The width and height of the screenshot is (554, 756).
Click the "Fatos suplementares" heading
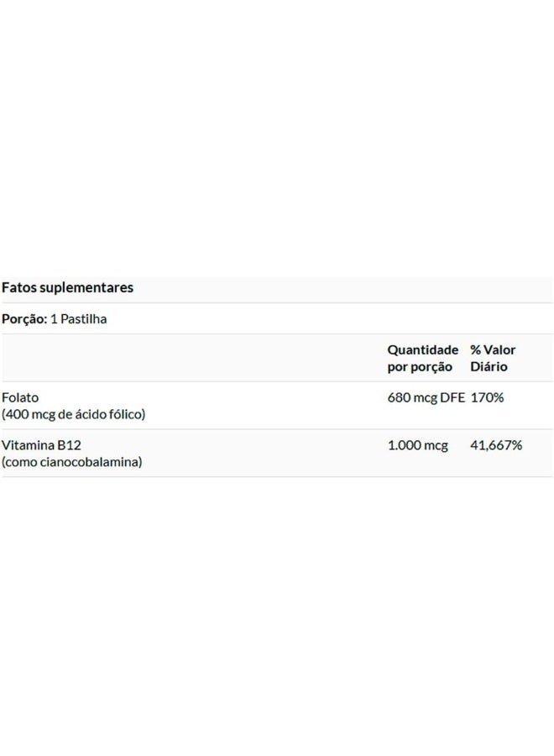[67, 287]
